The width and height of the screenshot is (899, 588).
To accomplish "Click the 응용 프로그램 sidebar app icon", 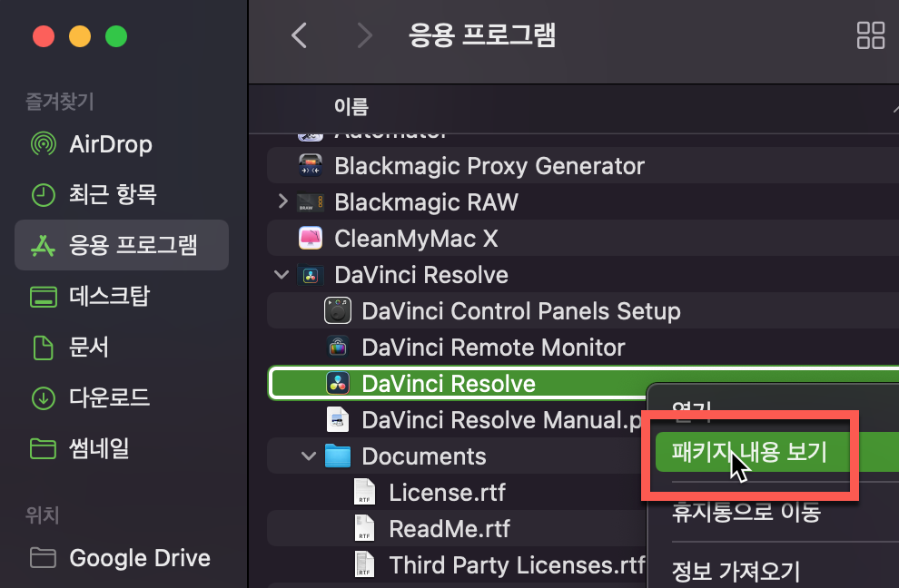I will [43, 245].
